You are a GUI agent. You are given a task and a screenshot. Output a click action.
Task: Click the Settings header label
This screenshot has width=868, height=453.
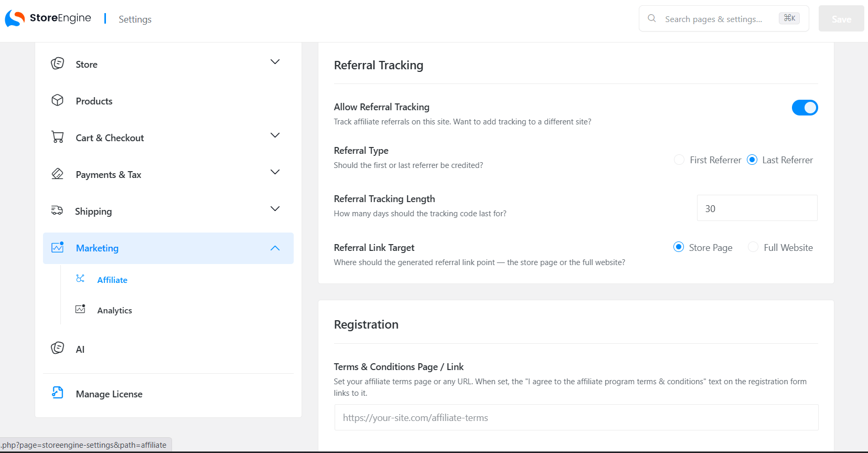click(135, 19)
